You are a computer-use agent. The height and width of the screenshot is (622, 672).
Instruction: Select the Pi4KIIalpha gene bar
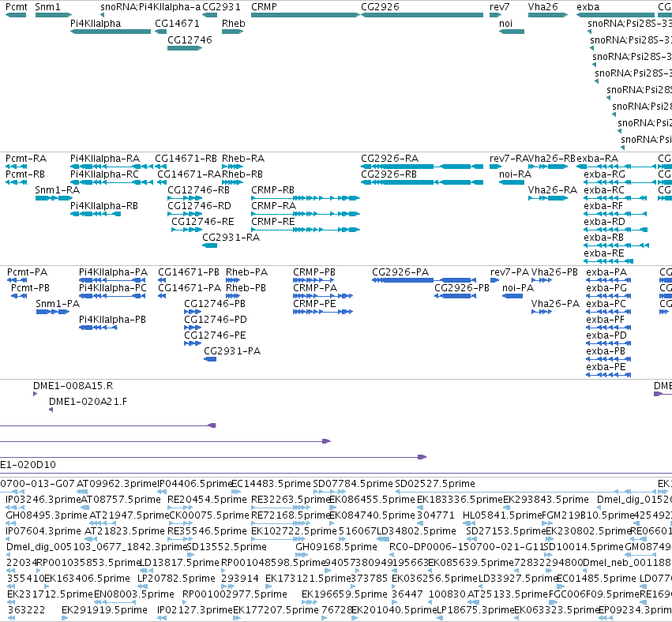[111, 32]
